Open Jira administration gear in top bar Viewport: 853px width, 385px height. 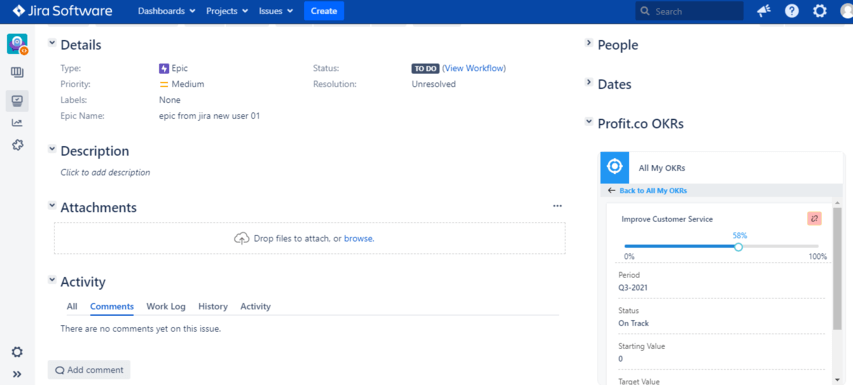(x=820, y=11)
